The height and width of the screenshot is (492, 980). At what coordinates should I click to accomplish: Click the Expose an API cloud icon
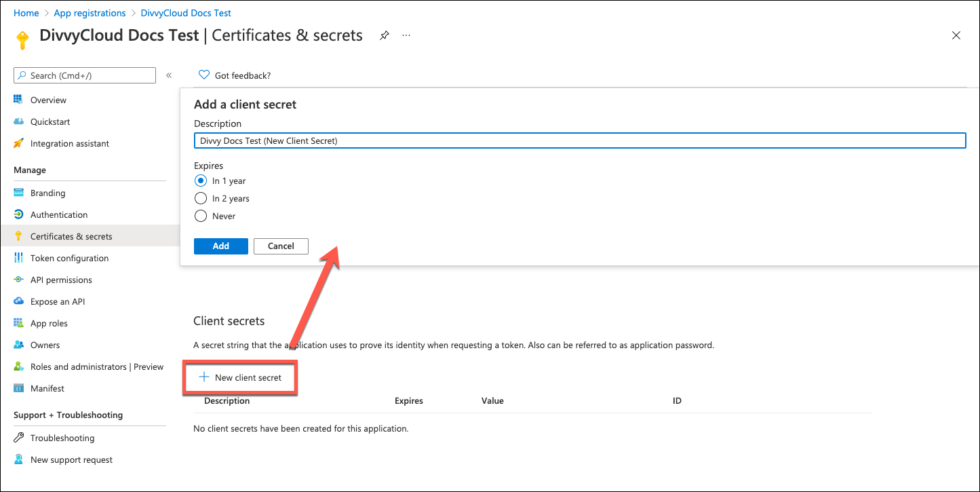18,301
